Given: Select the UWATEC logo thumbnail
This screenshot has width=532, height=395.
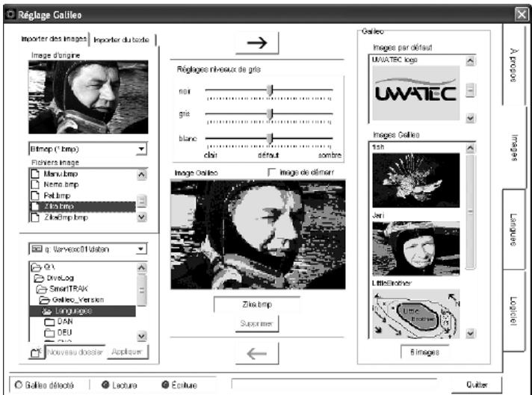Looking at the screenshot, I should 416,93.
